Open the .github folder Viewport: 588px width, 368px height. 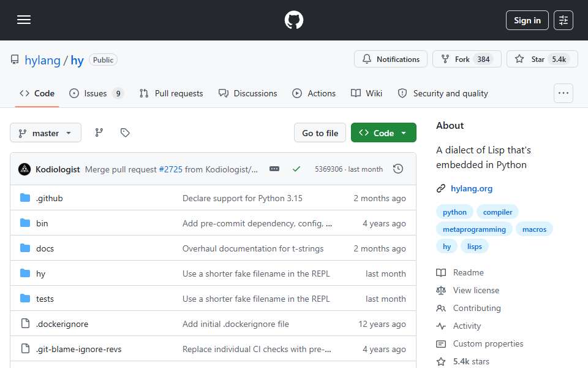point(50,198)
